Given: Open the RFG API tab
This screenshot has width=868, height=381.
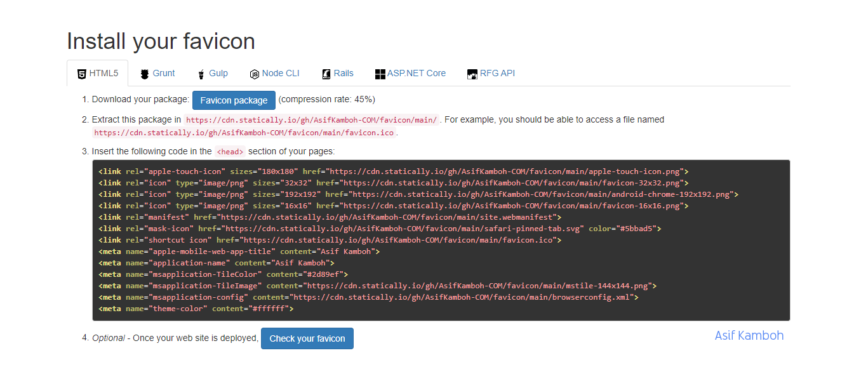Looking at the screenshot, I should click(x=497, y=73).
